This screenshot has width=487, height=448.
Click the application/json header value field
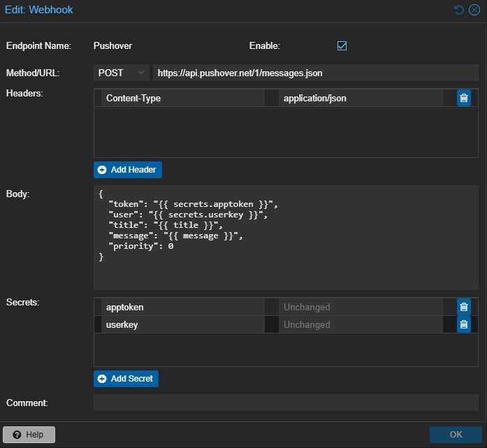[x=361, y=98]
